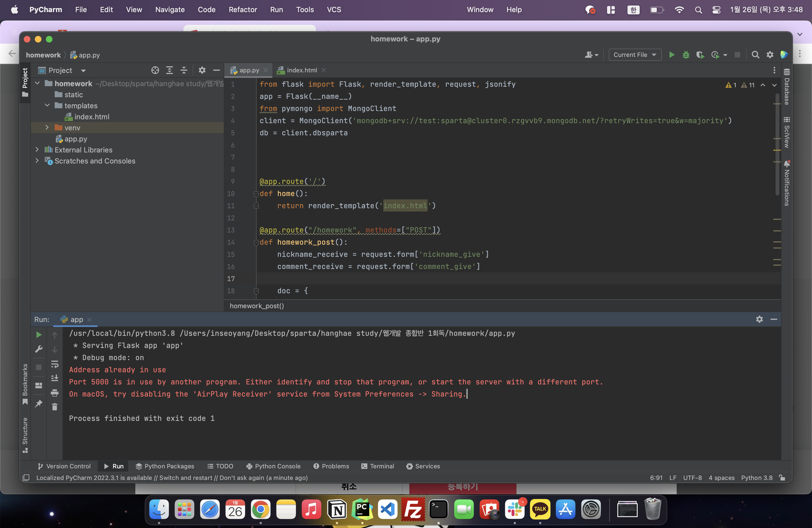812x528 pixels.
Task: Open the Current File run configuration dropdown
Action: 635,55
